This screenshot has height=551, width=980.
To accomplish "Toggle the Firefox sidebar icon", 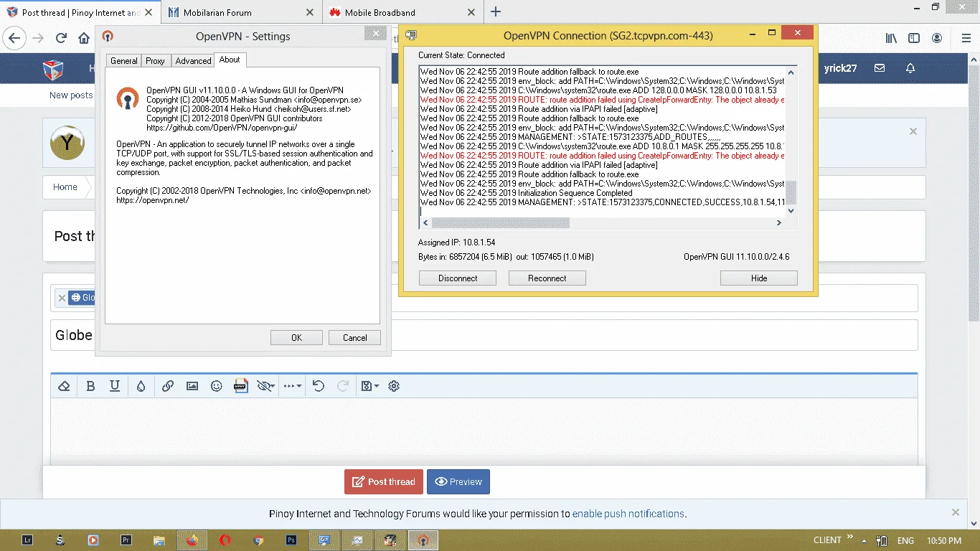I will [914, 38].
